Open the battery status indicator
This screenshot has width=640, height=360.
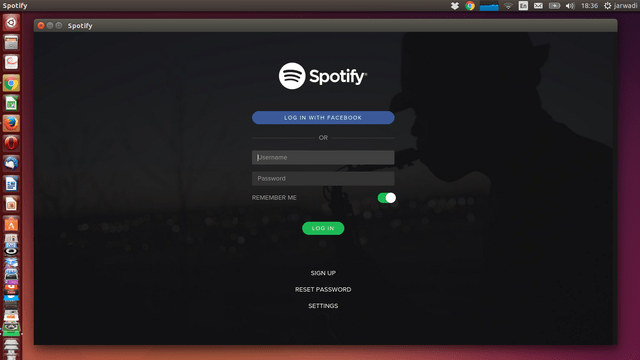point(554,6)
